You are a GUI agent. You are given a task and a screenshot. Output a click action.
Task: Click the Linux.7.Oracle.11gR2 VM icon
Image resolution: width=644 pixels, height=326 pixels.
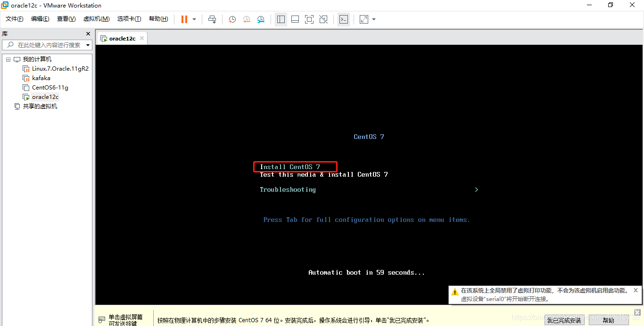pos(26,69)
